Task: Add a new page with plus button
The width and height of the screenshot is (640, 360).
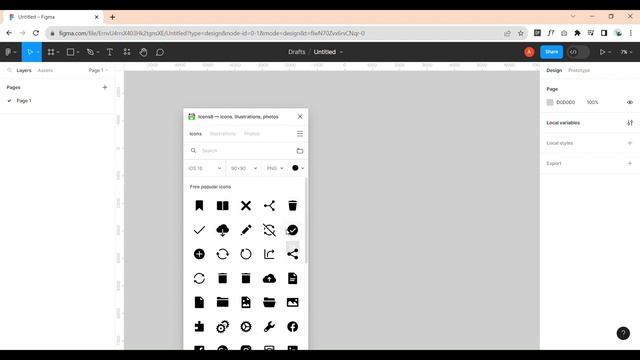Action: click(x=105, y=87)
